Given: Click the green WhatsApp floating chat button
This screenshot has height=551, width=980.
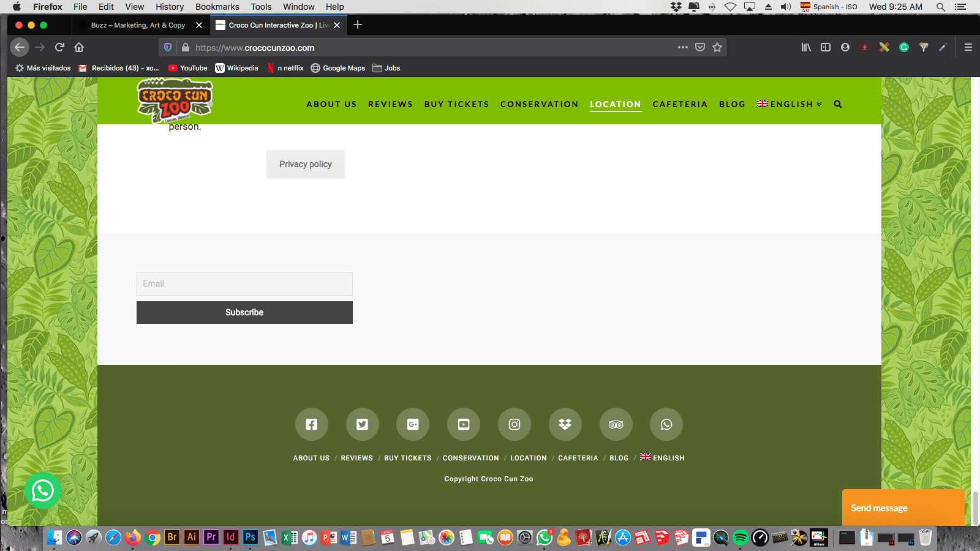Looking at the screenshot, I should 43,490.
